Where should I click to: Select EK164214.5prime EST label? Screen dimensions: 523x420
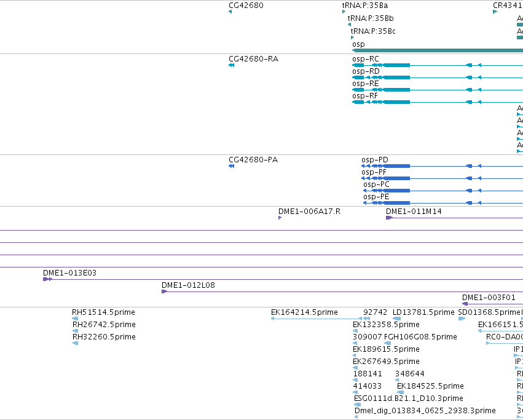click(304, 312)
